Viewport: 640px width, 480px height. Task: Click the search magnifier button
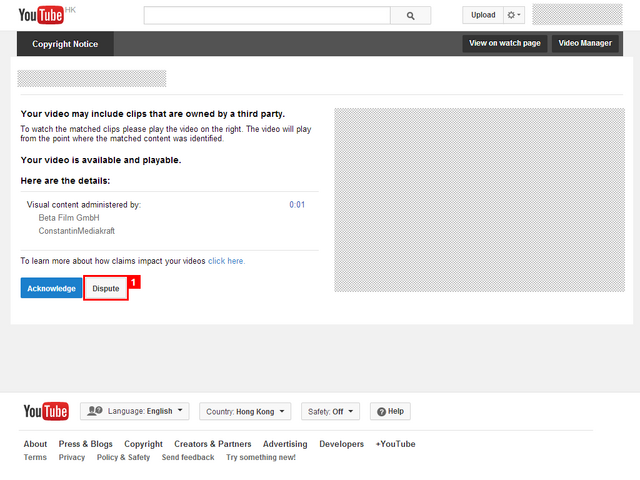(x=410, y=16)
